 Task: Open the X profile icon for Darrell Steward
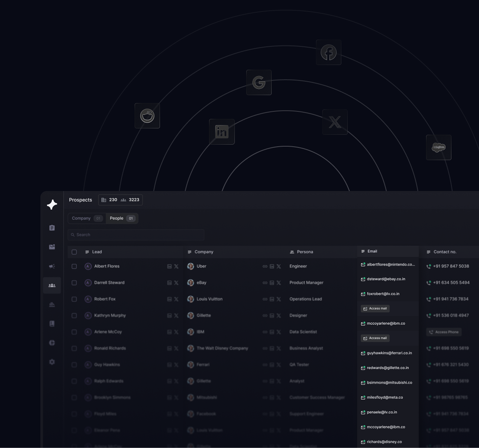[176, 283]
